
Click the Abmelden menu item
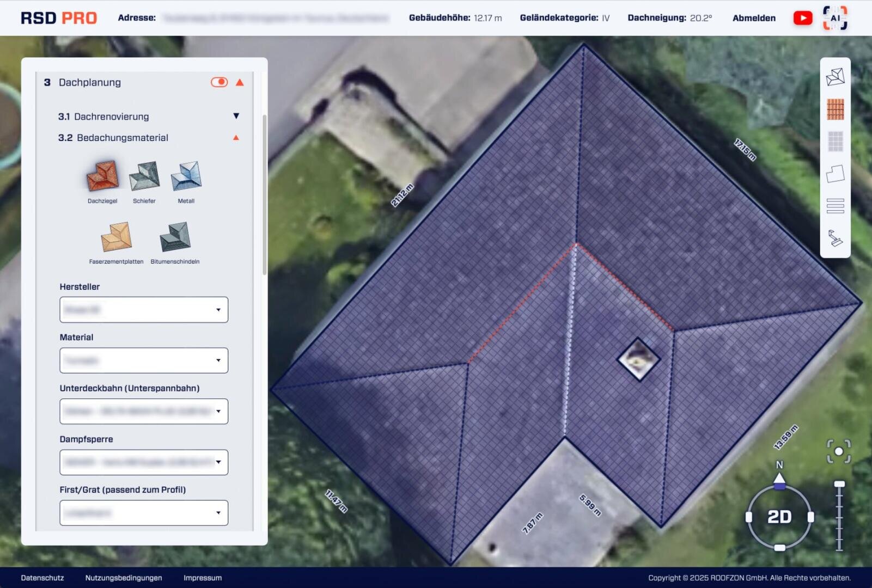[x=754, y=17]
